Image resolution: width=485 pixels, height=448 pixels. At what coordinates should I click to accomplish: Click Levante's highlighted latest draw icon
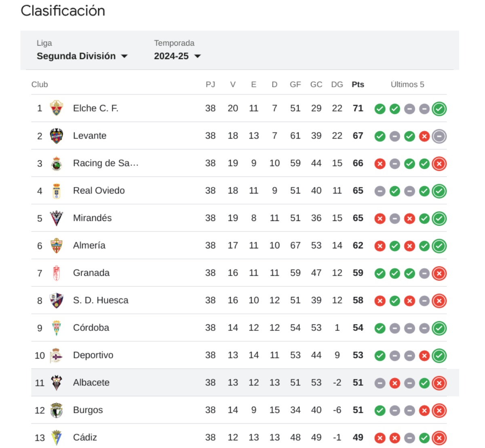[x=439, y=136]
